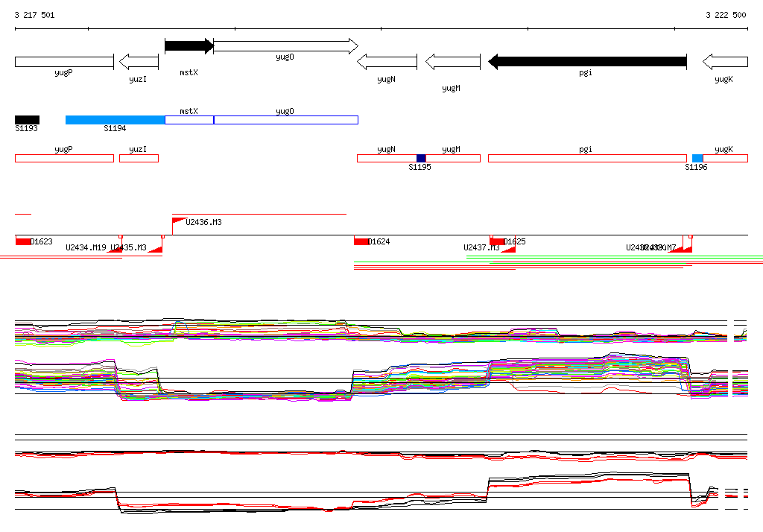Click the blue-outlined yugO box

[286, 120]
